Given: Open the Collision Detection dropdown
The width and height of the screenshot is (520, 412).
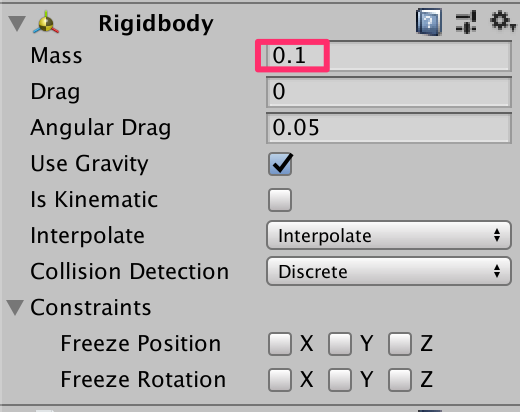Looking at the screenshot, I should pyautogui.click(x=389, y=271).
